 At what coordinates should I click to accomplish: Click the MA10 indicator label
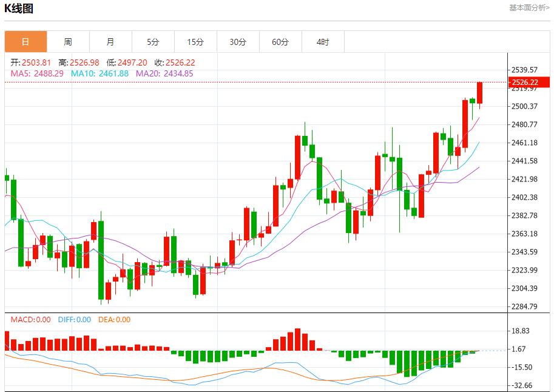point(100,73)
